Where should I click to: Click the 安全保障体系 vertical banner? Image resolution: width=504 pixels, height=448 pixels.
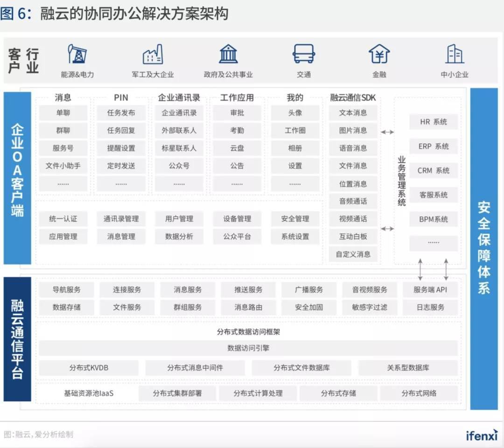pyautogui.click(x=484, y=249)
